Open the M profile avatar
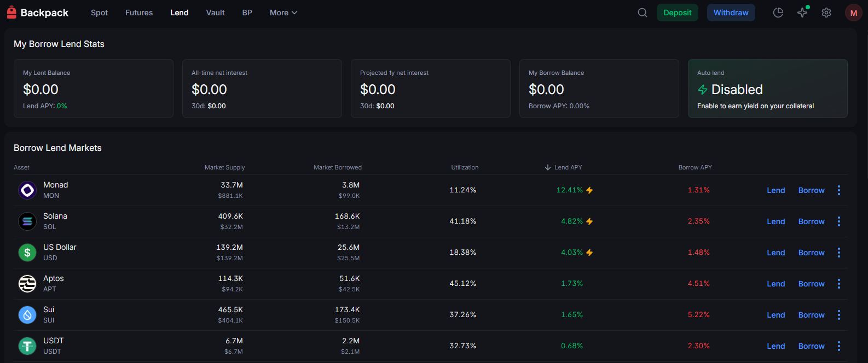 click(x=853, y=13)
